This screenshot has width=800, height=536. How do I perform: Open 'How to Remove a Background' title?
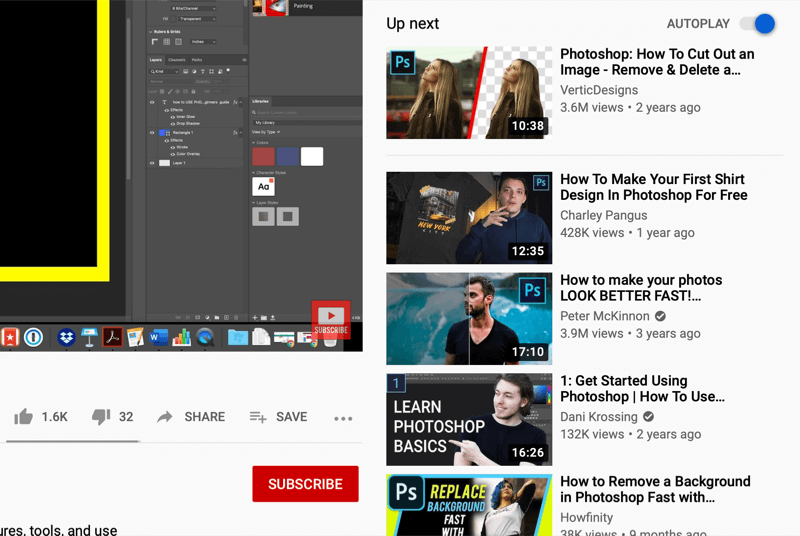click(655, 489)
